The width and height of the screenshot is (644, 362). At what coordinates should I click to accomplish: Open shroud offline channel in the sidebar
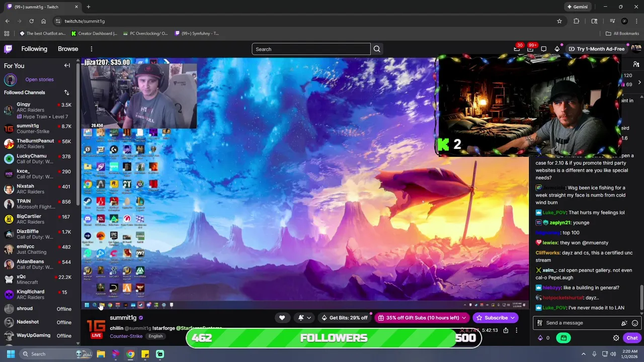click(38, 309)
